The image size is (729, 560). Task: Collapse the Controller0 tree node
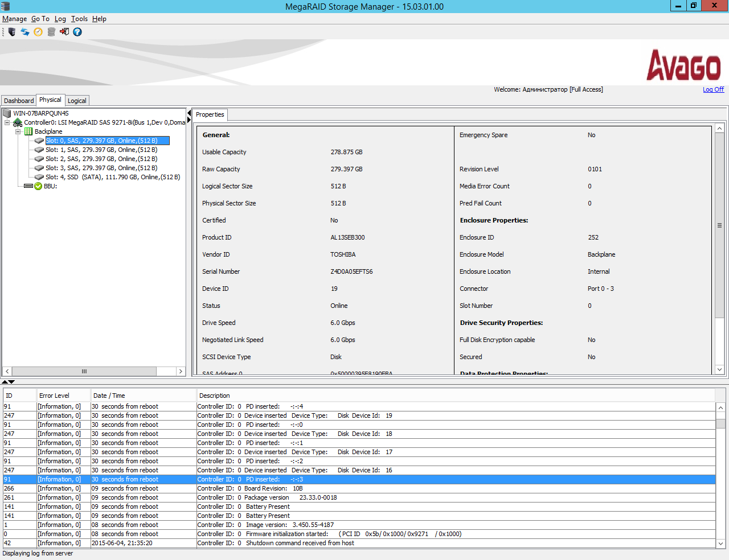[x=7, y=122]
